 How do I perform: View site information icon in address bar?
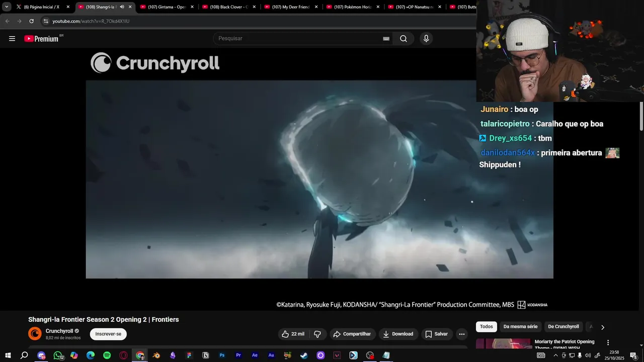[x=46, y=21]
